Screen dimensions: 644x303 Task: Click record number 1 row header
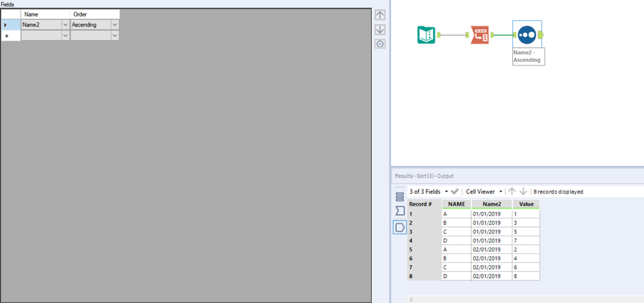pyautogui.click(x=424, y=214)
